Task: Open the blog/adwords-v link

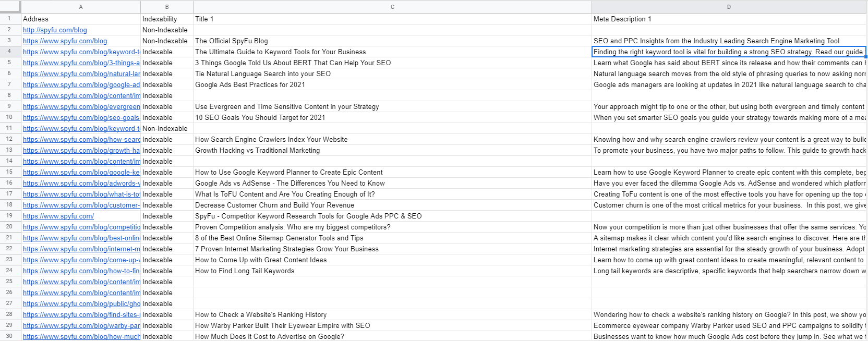Action: pos(81,184)
